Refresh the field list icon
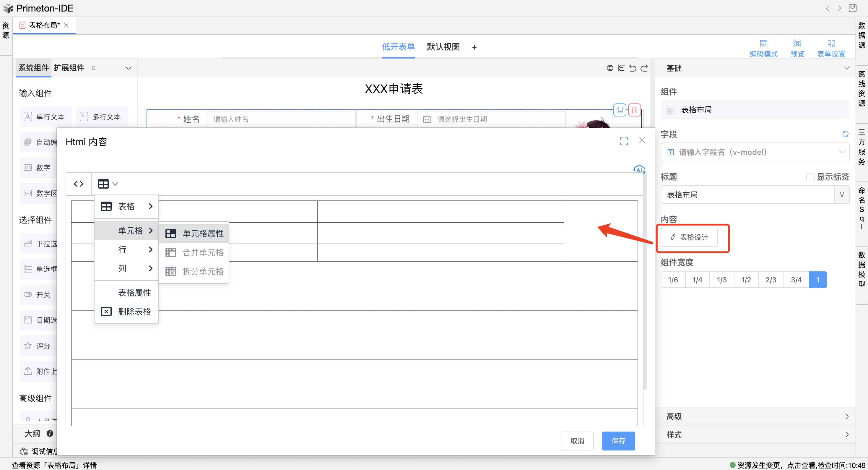868x470 pixels. [845, 134]
